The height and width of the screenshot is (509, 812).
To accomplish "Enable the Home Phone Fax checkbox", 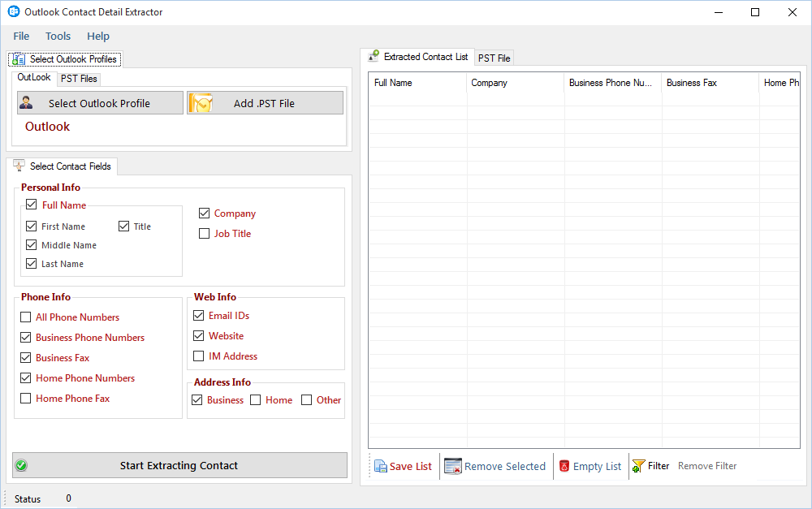I will 25,399.
